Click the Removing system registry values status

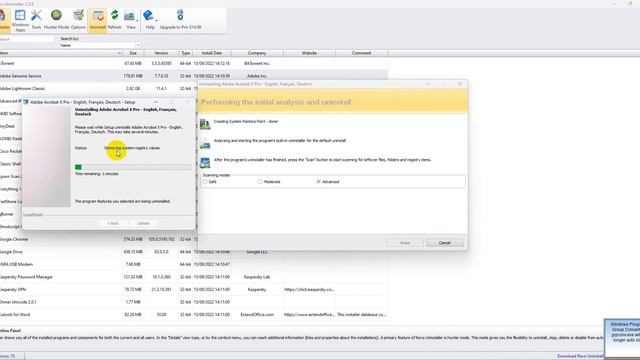click(132, 148)
